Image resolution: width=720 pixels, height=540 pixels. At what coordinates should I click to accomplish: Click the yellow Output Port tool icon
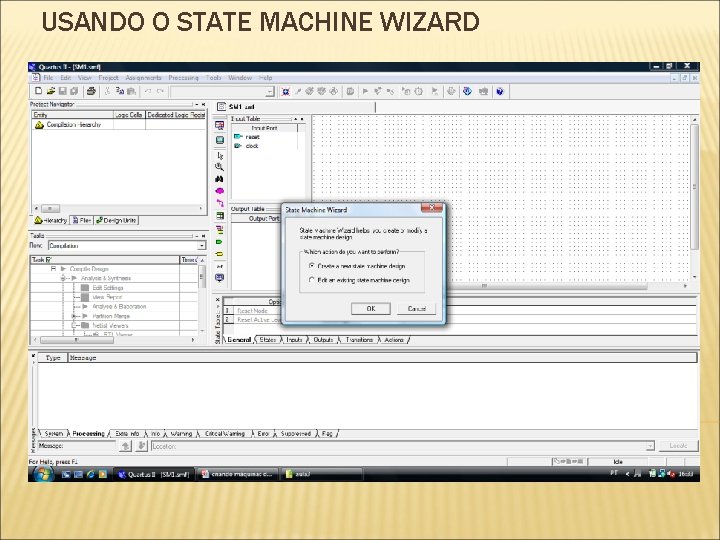point(219,253)
